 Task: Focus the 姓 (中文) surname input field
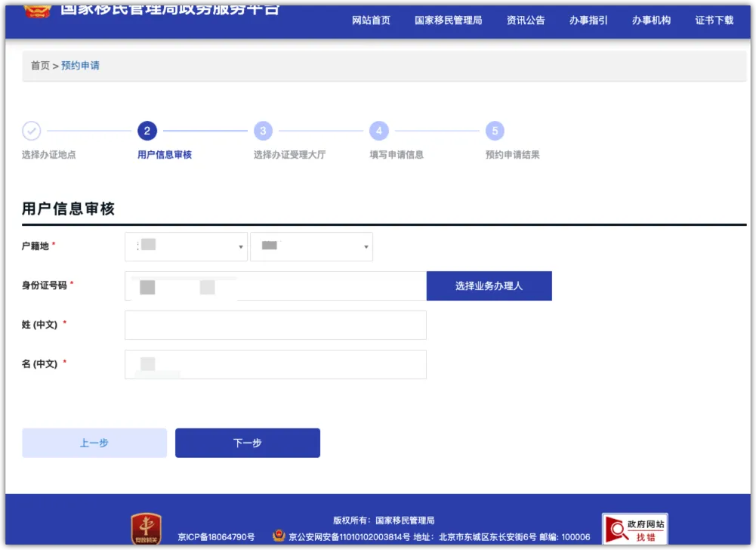275,325
